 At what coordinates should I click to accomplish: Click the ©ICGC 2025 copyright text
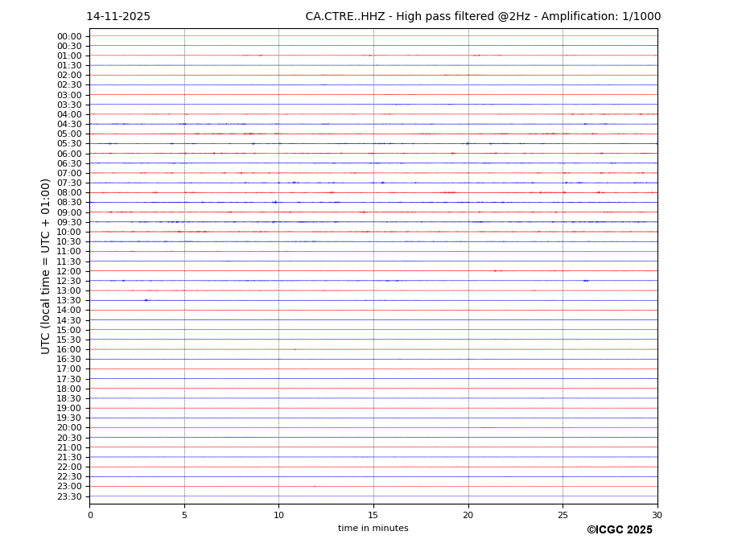click(619, 530)
